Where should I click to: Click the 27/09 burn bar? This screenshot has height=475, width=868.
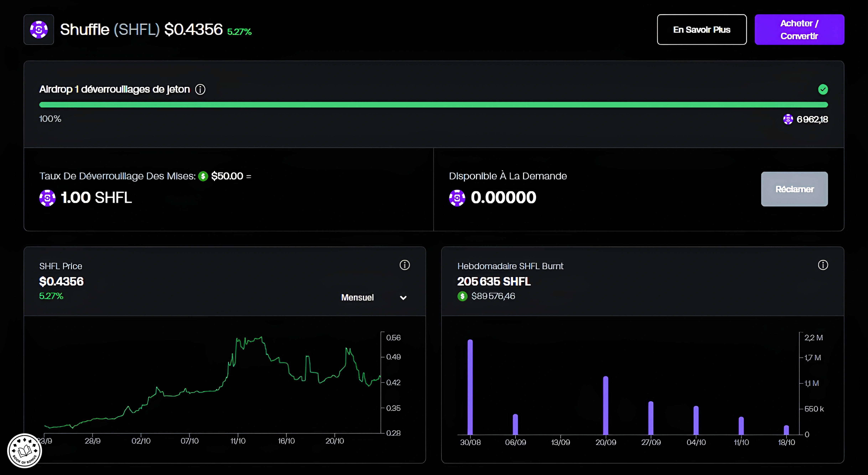click(651, 418)
